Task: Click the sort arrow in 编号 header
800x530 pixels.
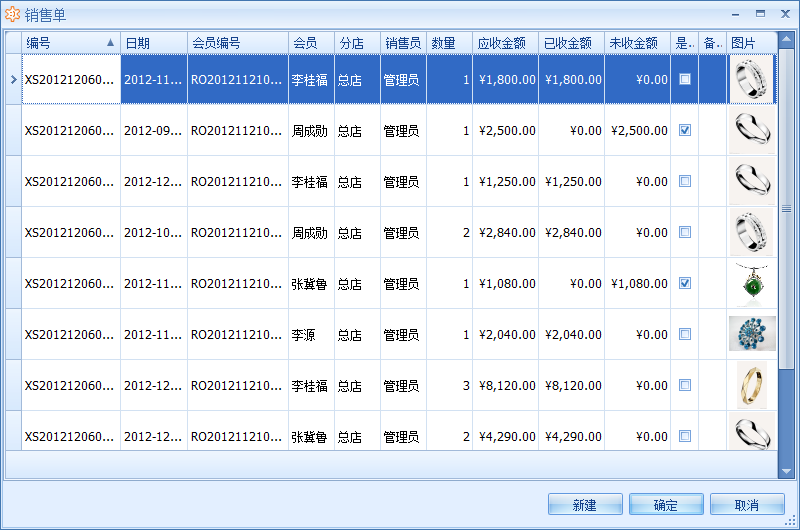Action: coord(110,43)
